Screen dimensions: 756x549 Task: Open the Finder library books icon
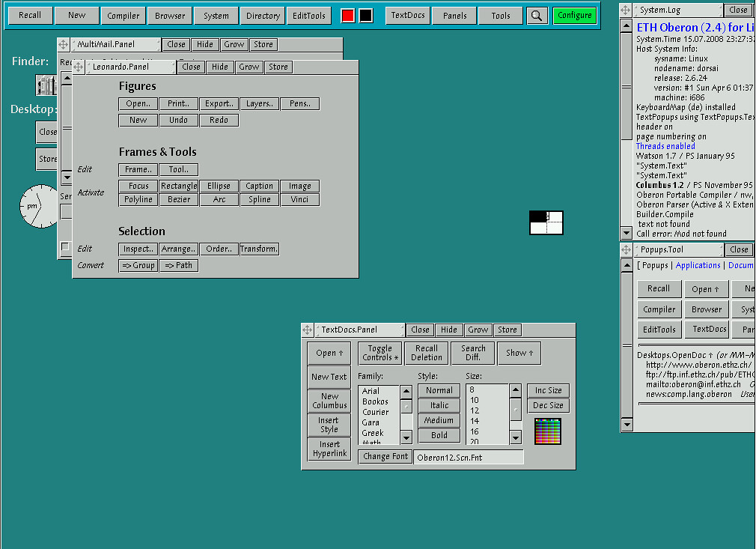coord(46,85)
